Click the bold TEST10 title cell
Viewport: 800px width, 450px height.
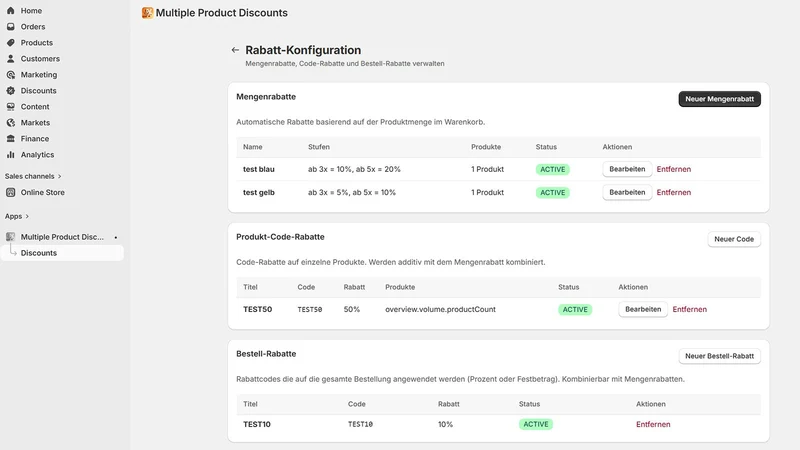tap(257, 424)
